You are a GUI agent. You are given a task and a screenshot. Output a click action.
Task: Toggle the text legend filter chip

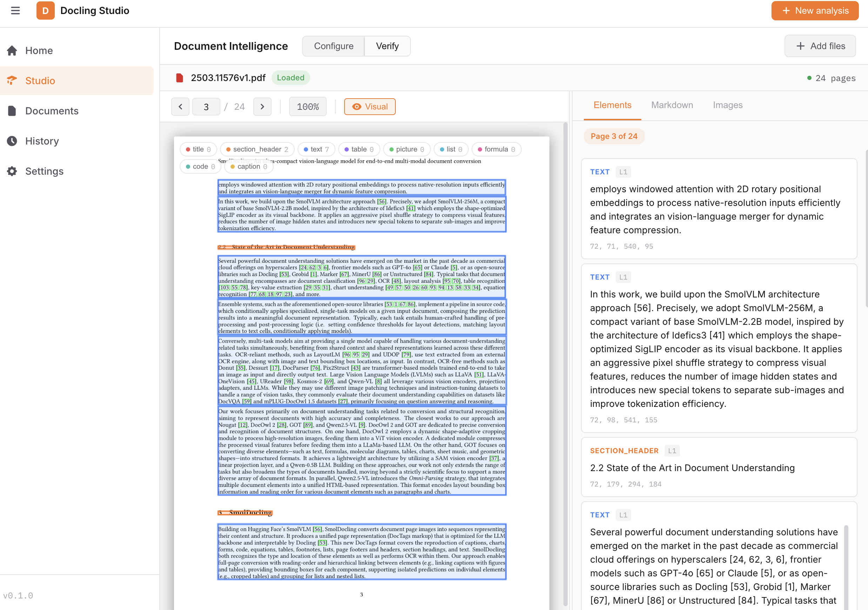click(316, 149)
